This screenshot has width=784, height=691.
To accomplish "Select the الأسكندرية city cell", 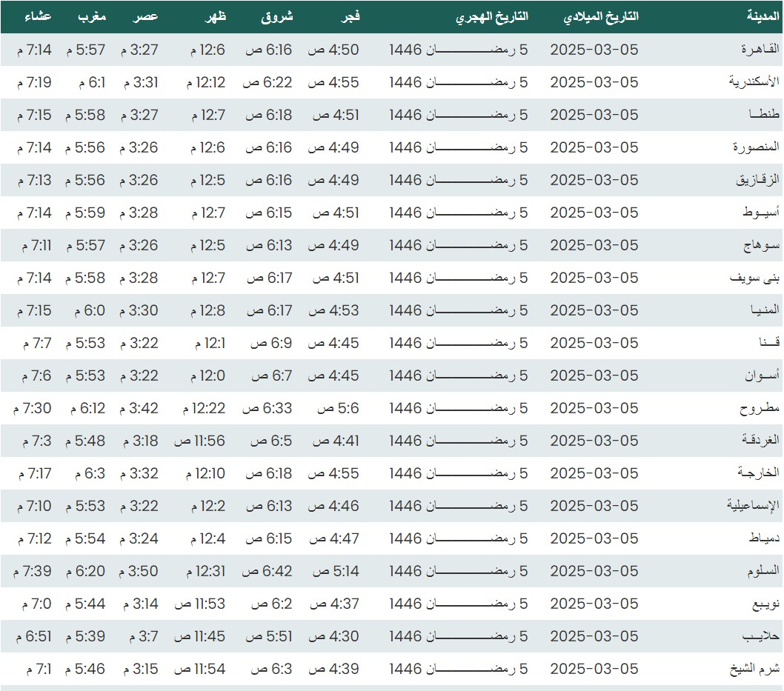I will click(x=754, y=82).
